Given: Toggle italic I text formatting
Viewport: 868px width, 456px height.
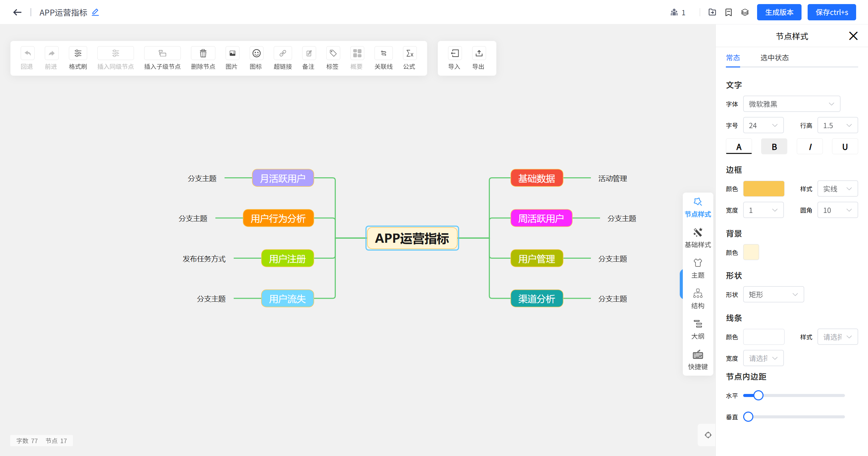Looking at the screenshot, I should (810, 147).
